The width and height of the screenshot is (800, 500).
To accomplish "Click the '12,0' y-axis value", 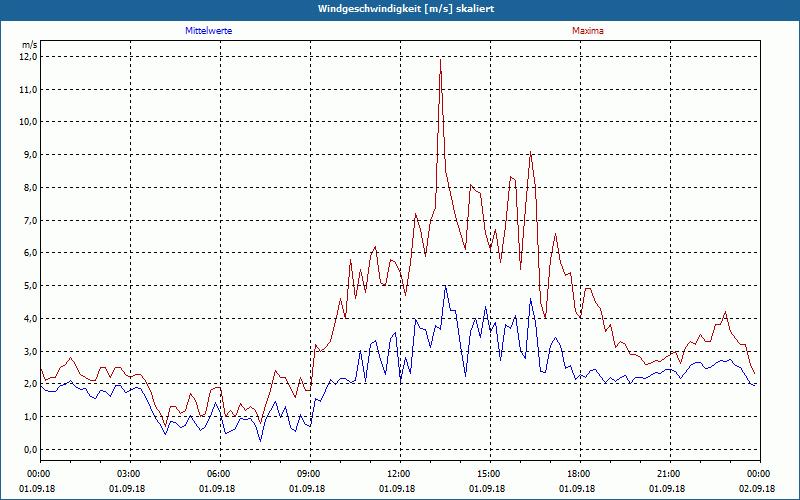I will [x=29, y=57].
